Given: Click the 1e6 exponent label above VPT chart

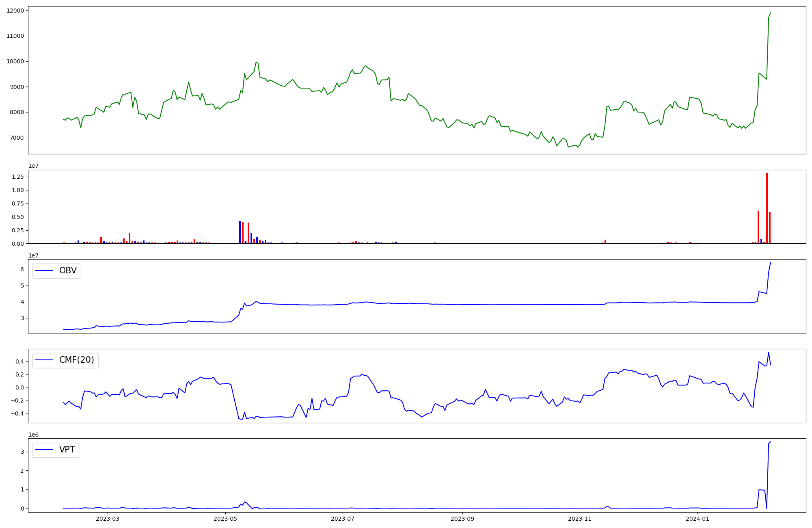Looking at the screenshot, I should point(33,435).
